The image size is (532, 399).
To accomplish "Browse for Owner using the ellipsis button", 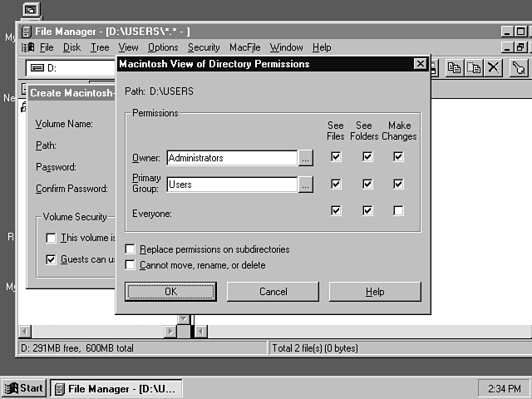I will (x=306, y=157).
